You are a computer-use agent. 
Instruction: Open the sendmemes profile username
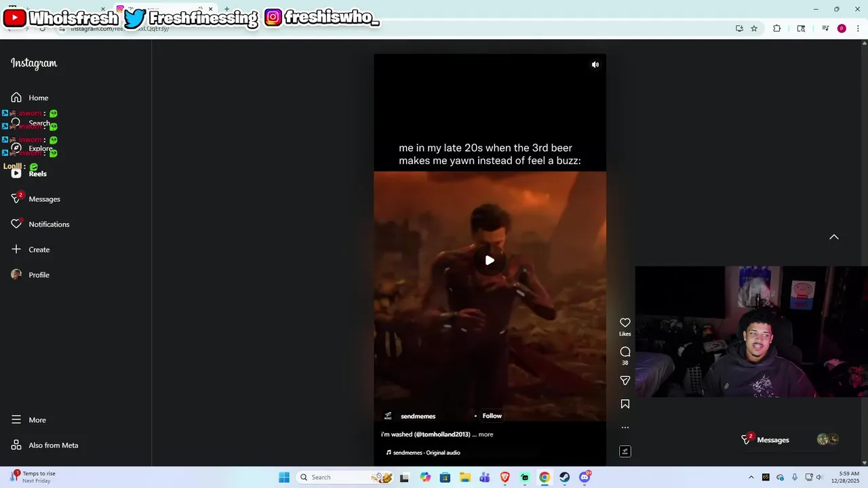(x=418, y=416)
